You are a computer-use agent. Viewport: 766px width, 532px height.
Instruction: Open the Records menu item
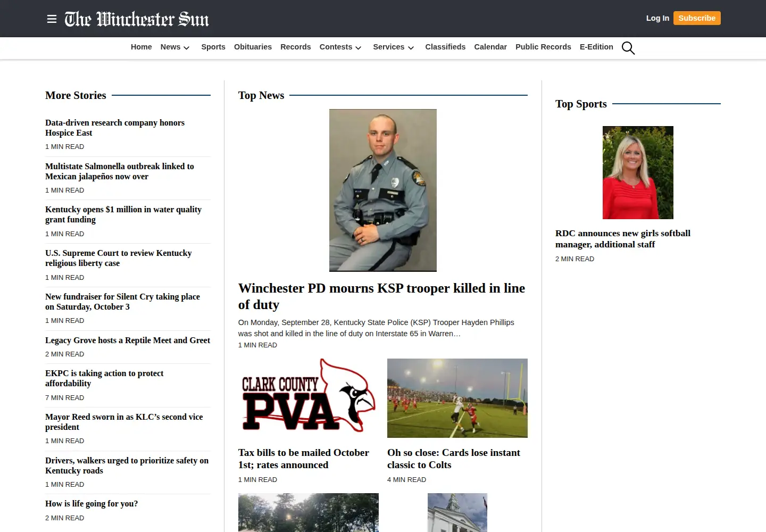pos(296,47)
